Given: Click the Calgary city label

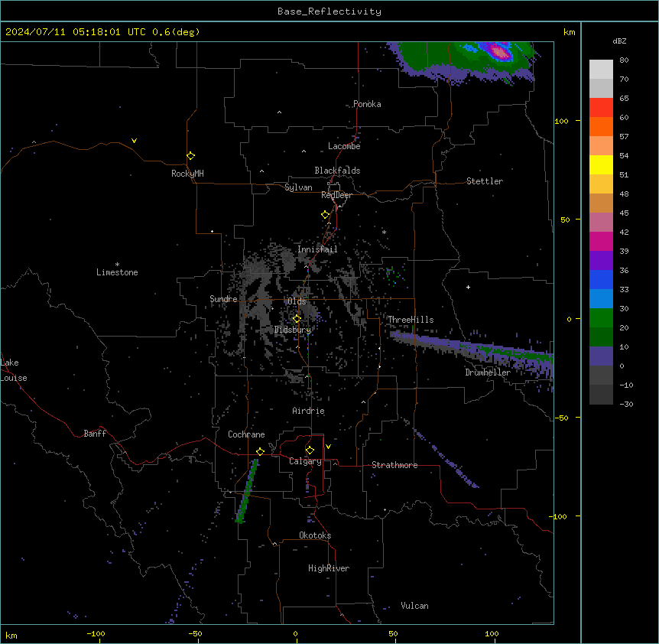Looking at the screenshot, I should pyautogui.click(x=305, y=461).
